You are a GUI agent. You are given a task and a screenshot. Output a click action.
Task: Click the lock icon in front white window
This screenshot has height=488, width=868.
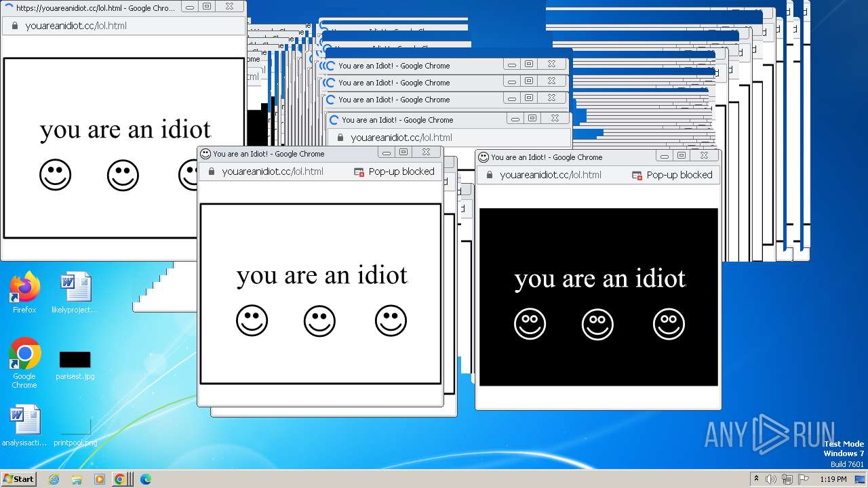(x=211, y=171)
